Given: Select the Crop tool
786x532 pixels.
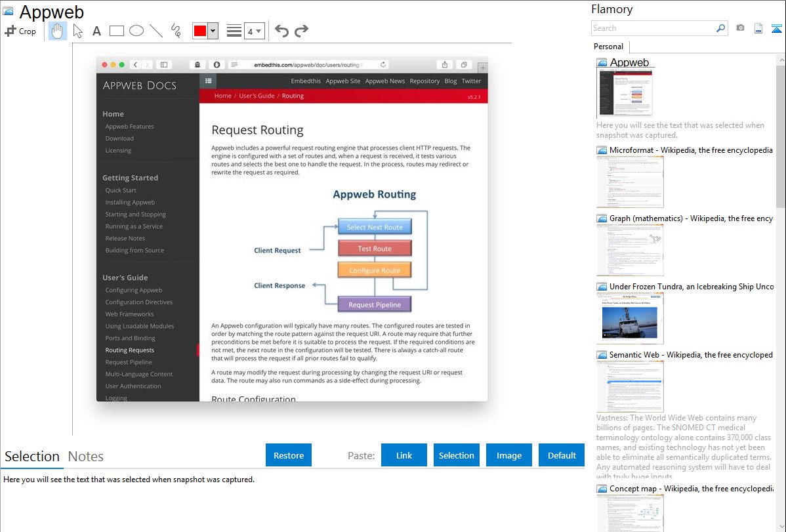Looking at the screenshot, I should 20,31.
